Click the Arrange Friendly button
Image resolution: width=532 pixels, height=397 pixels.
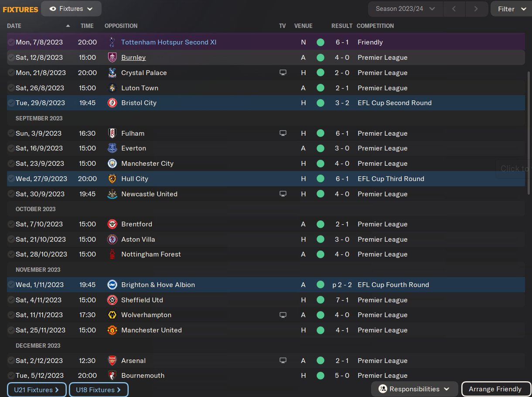pyautogui.click(x=495, y=389)
